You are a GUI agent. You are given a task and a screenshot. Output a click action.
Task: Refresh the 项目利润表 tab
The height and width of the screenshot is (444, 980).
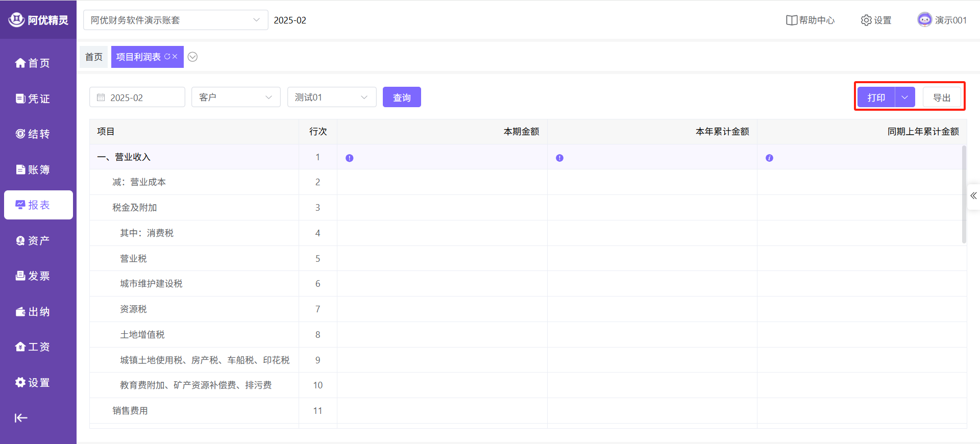coord(167,57)
